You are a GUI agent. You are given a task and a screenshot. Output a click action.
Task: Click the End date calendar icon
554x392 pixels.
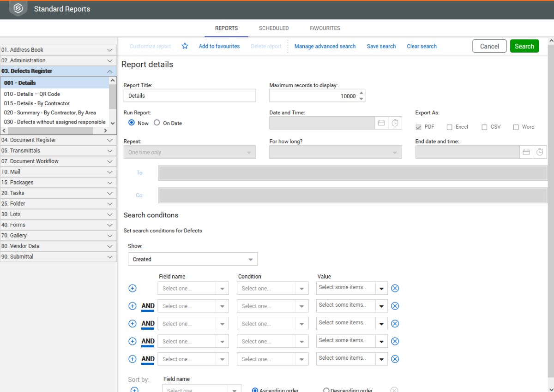coord(526,152)
